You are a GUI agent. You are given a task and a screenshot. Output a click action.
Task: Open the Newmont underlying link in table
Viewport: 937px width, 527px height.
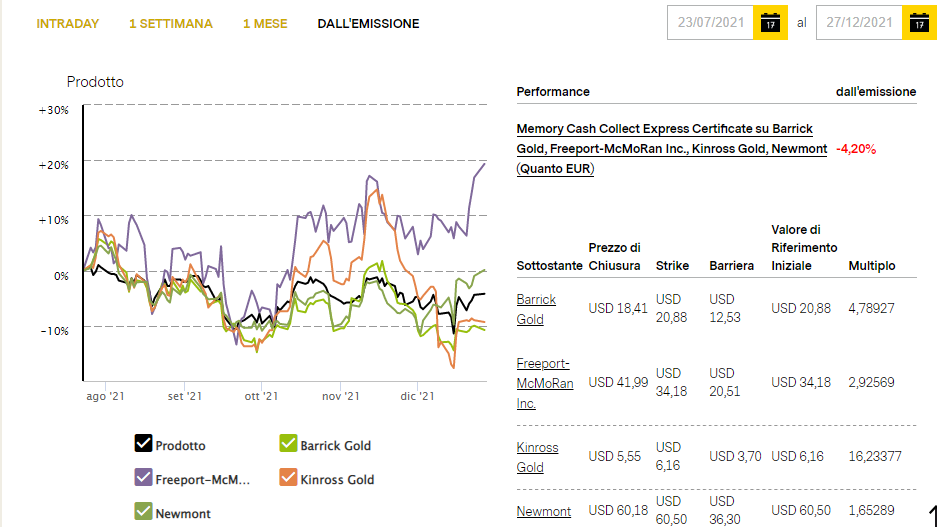coord(544,511)
